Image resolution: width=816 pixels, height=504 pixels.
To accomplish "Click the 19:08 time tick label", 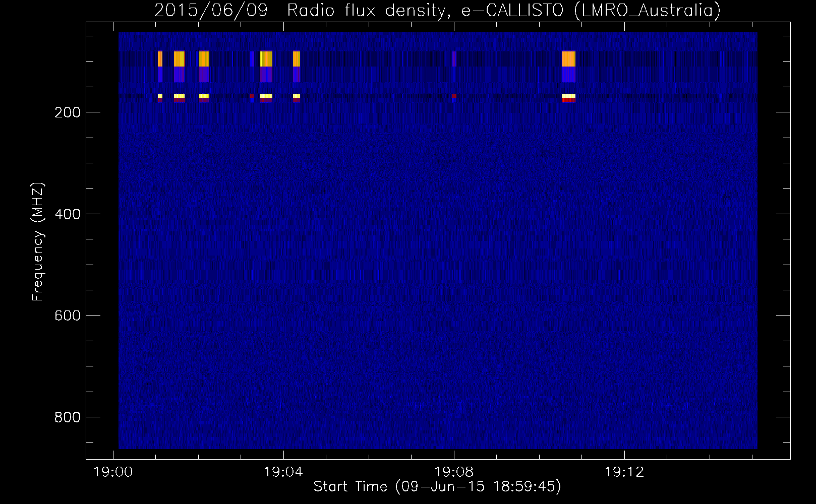I will click(x=454, y=472).
